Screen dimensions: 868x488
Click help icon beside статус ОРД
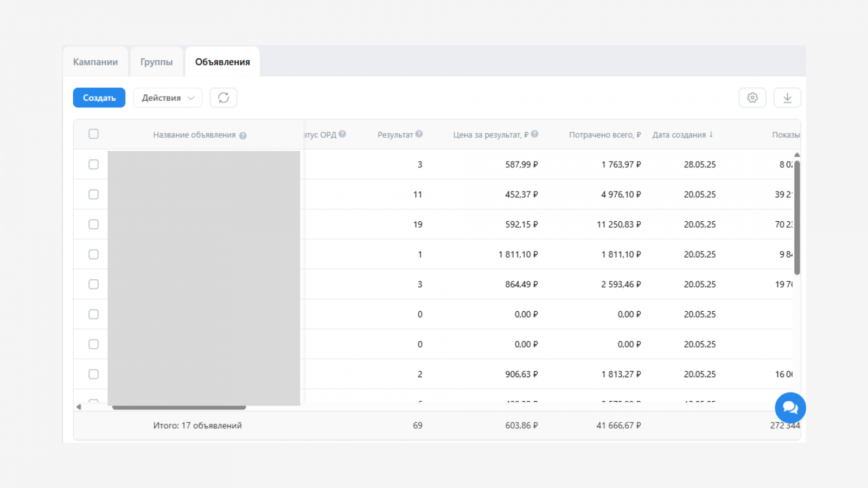tap(342, 134)
